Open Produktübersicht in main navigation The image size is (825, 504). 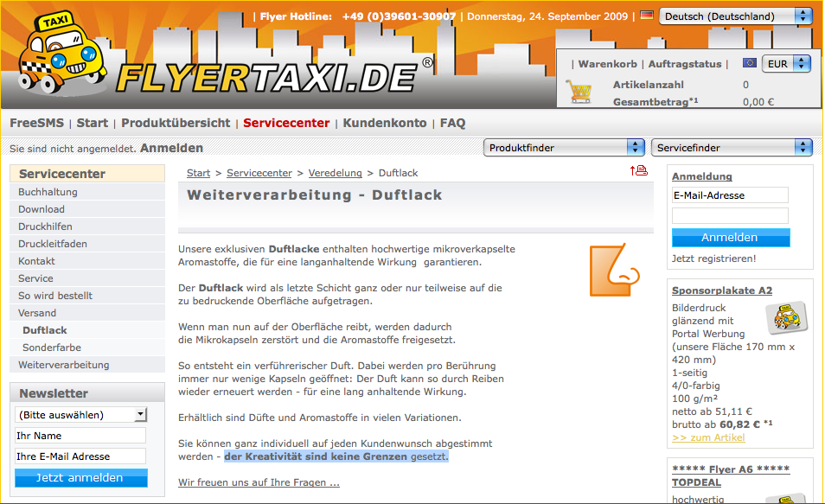coord(176,123)
